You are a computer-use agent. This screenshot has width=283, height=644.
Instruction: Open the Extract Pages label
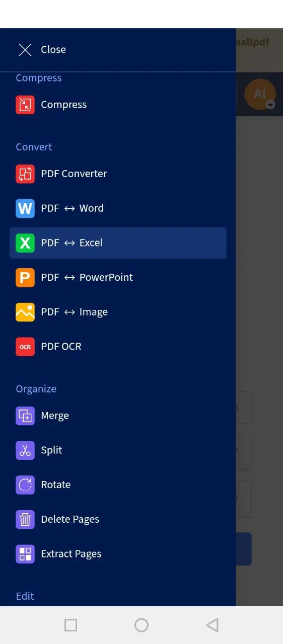(72, 554)
